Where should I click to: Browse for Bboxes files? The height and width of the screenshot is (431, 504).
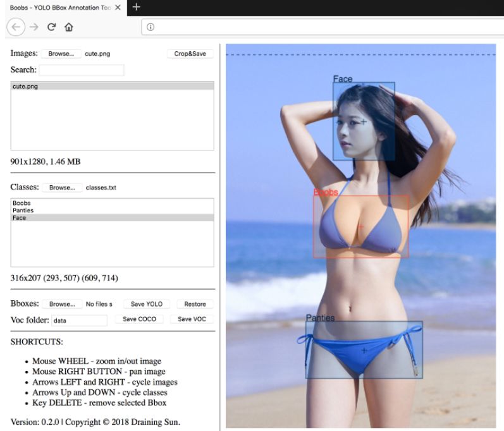click(x=62, y=304)
